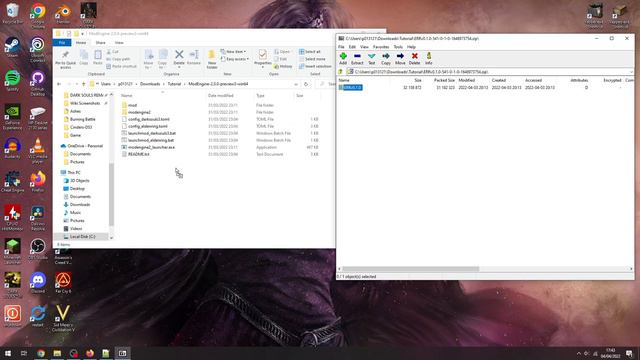Image resolution: width=640 pixels, height=360 pixels.
Task: Click Test in 7-Zip toolbar
Action: click(x=371, y=59)
